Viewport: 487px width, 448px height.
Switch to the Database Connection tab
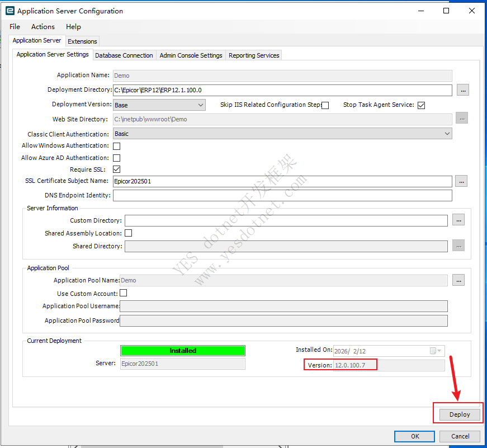[124, 55]
